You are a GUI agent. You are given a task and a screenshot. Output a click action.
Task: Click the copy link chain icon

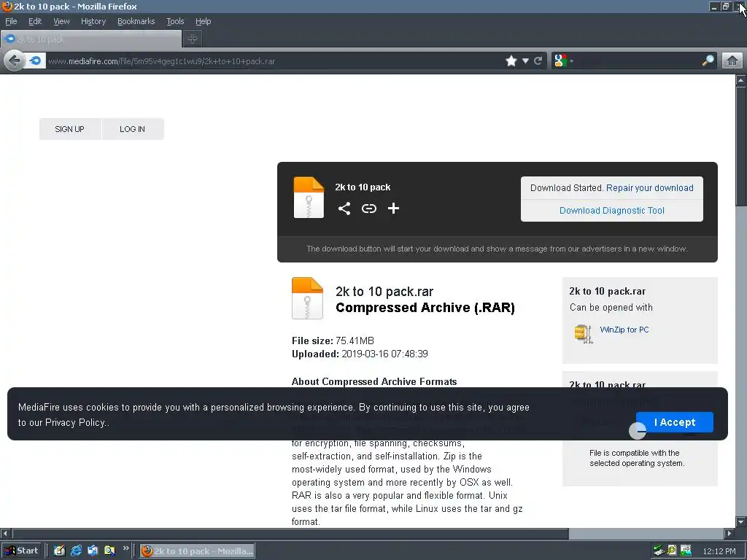pos(368,208)
